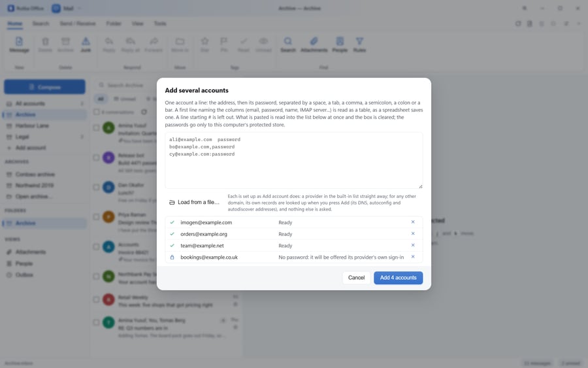Click the checkmark icon beside imogen@example.com

tap(172, 222)
